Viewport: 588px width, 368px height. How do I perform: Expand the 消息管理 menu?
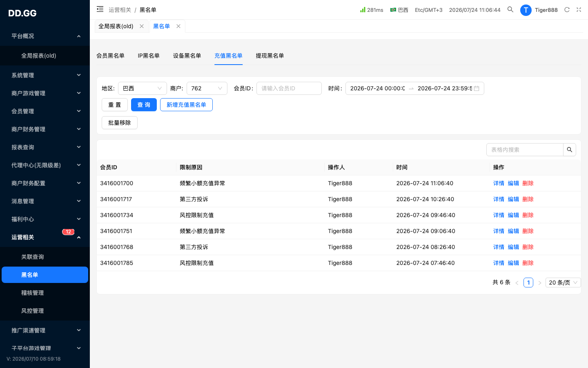click(x=45, y=201)
